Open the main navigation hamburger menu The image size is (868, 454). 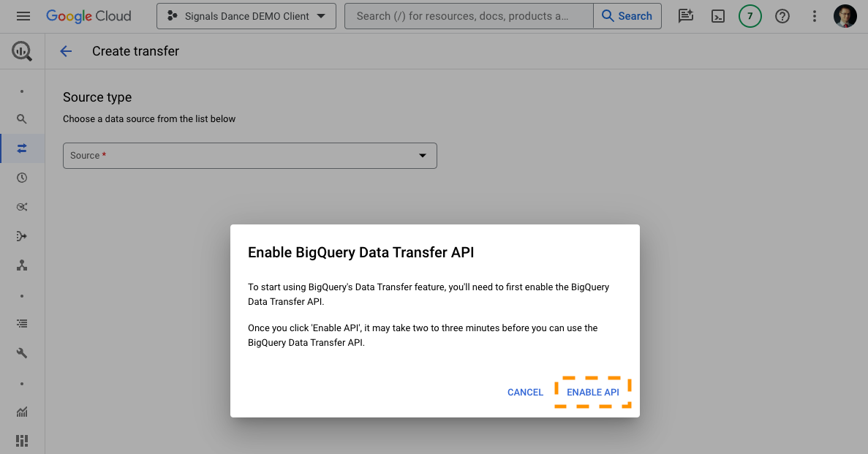pyautogui.click(x=23, y=16)
